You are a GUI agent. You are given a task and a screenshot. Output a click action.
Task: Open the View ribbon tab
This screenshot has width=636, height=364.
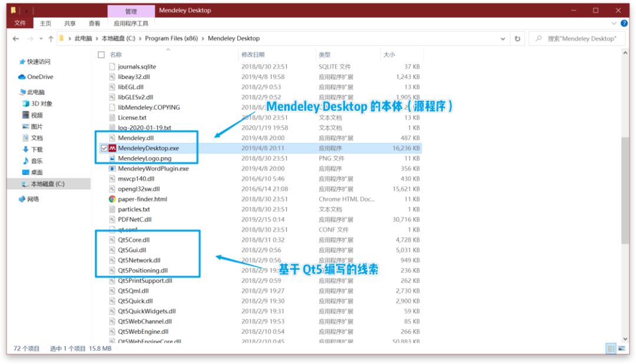coord(94,23)
